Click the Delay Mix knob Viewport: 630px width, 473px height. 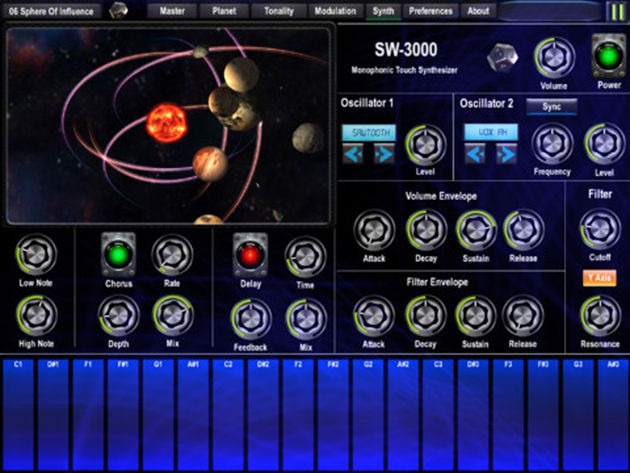tap(306, 319)
